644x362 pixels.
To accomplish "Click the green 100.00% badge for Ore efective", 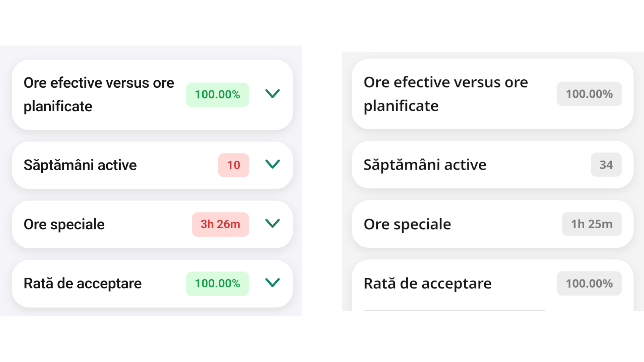I will [x=217, y=95].
